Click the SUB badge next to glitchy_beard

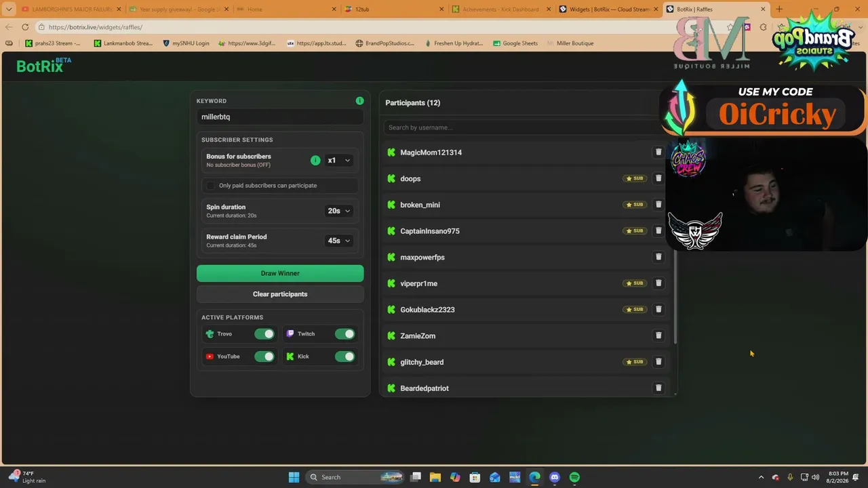coord(635,362)
